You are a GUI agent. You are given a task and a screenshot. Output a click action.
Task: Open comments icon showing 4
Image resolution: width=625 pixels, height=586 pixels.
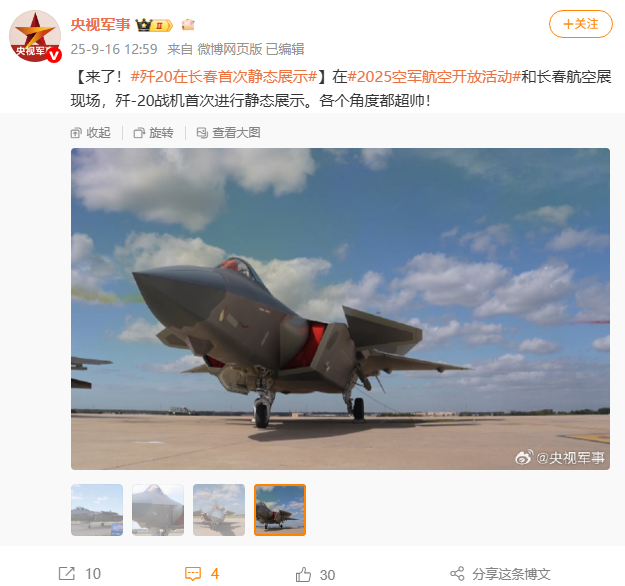(193, 574)
